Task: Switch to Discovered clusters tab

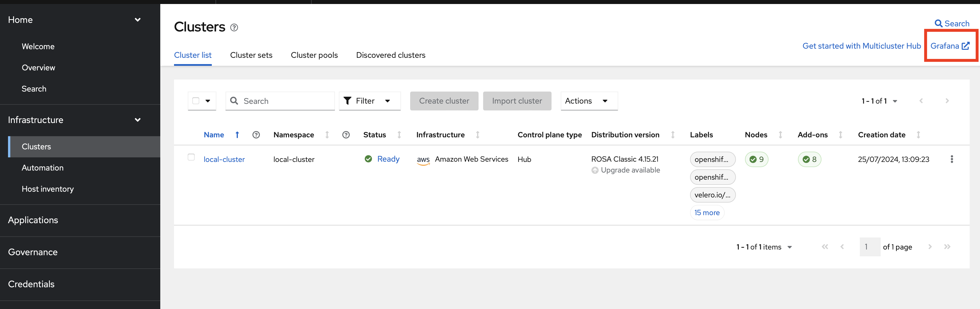Action: coord(391,56)
